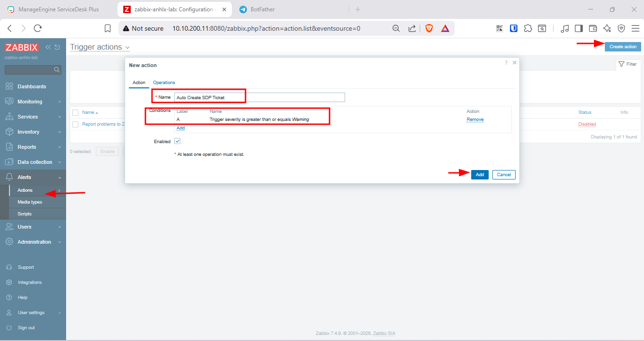Close the New action dialog

(x=515, y=62)
